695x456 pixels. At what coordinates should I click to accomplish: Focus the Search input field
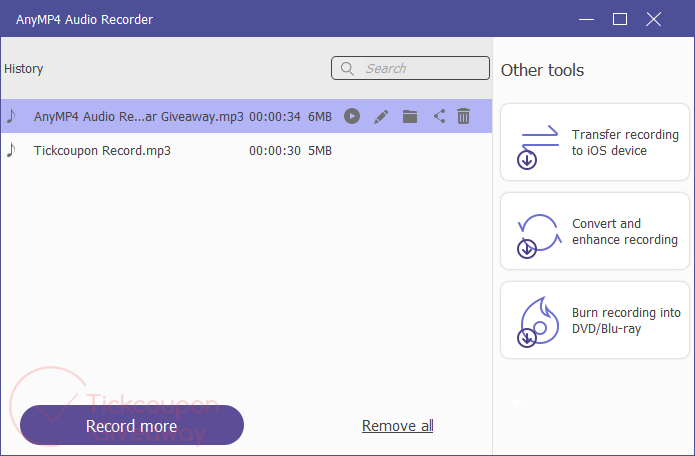tap(410, 68)
